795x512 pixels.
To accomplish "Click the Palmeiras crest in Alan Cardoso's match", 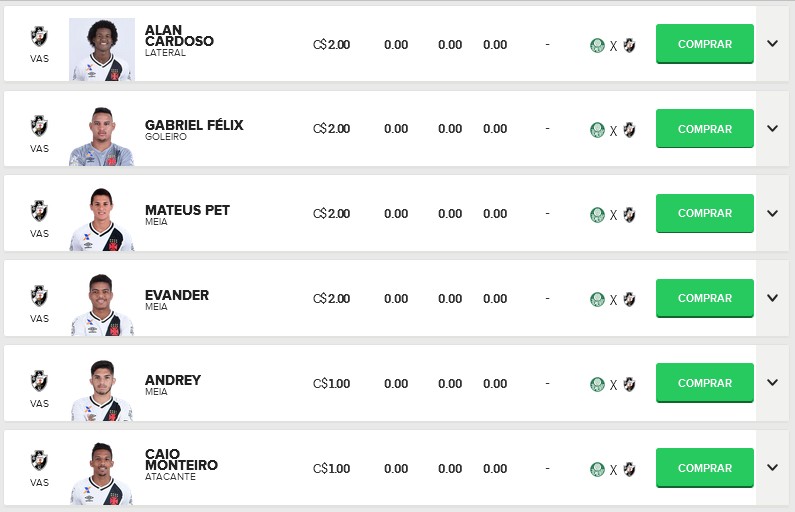I will (x=597, y=45).
